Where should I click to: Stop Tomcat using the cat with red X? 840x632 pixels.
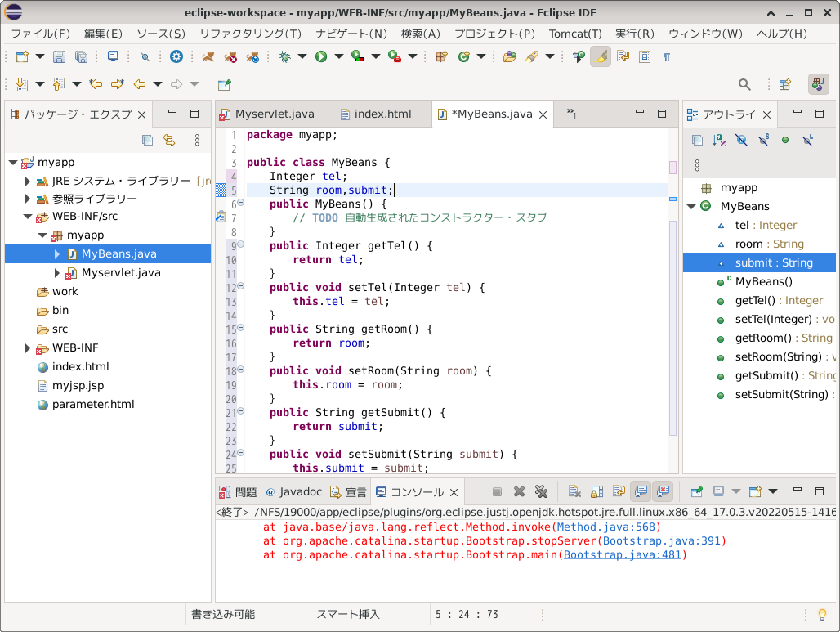[x=230, y=56]
